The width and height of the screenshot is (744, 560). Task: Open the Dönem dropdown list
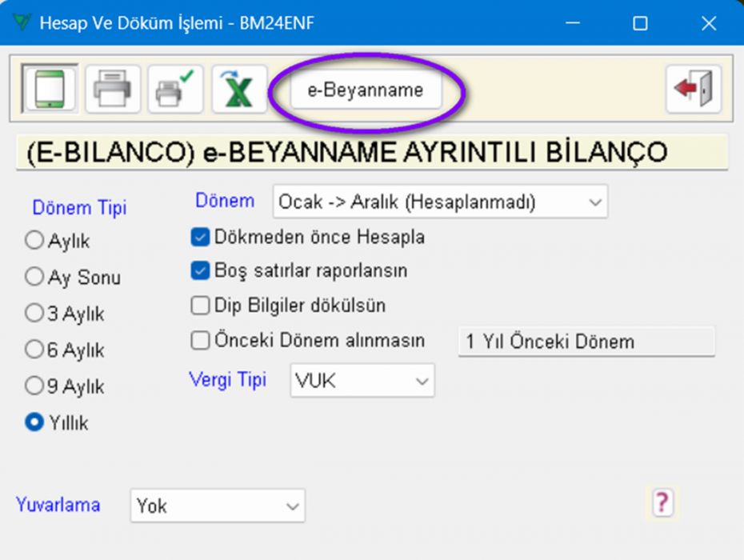[440, 202]
